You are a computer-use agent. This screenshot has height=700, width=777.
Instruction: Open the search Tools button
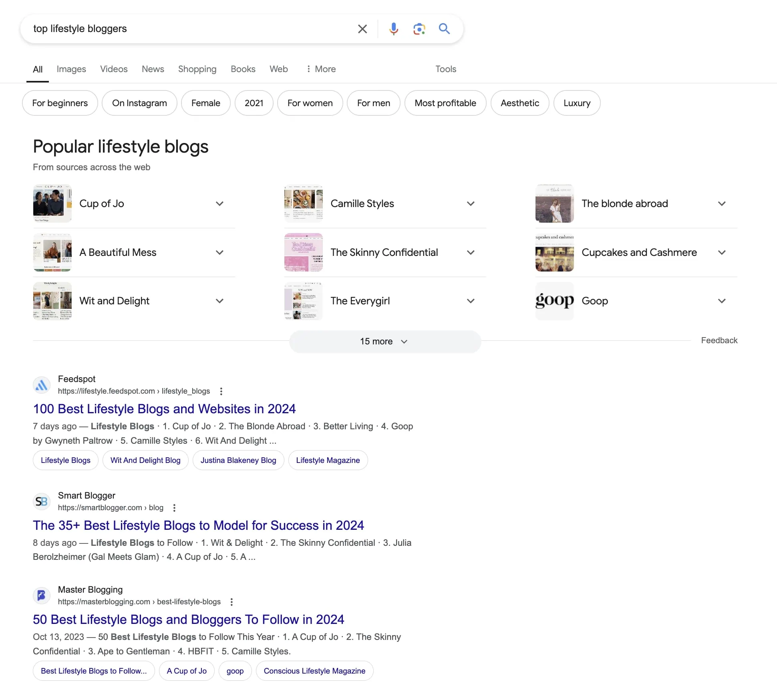[x=446, y=69]
